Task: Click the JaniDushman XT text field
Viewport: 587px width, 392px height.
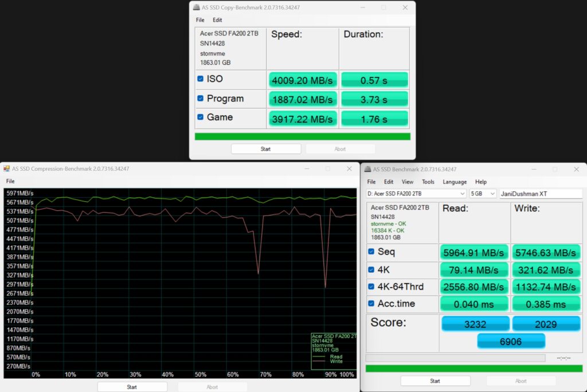Action: tap(541, 194)
